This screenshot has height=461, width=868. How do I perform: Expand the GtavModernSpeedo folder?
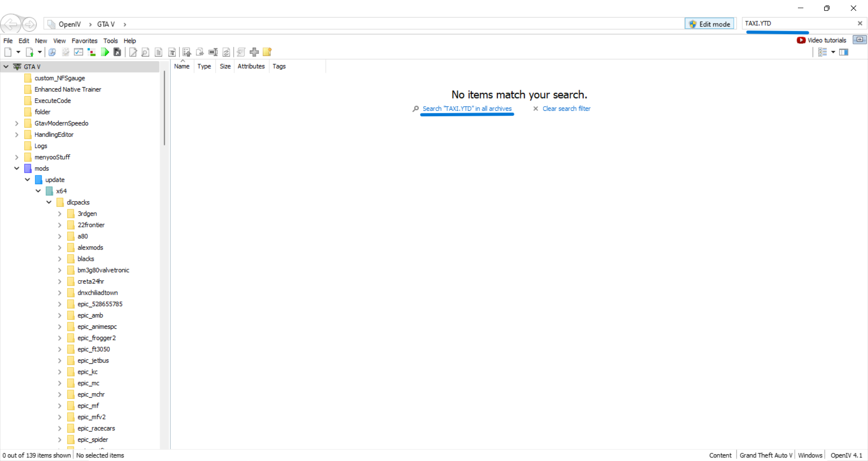point(17,123)
